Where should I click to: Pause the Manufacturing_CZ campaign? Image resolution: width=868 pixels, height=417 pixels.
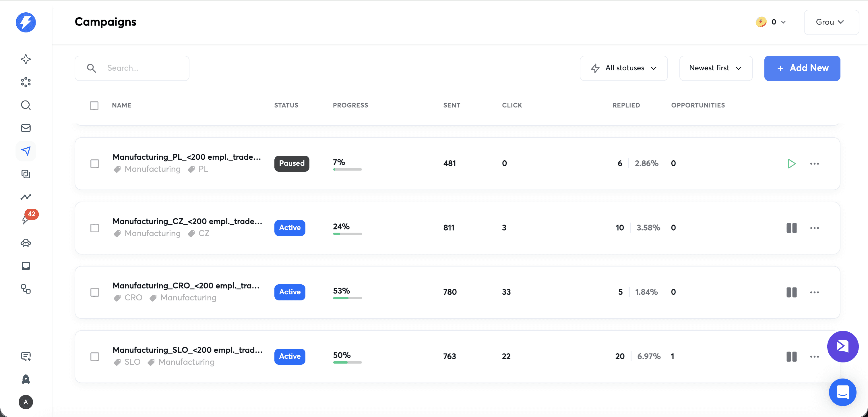792,228
